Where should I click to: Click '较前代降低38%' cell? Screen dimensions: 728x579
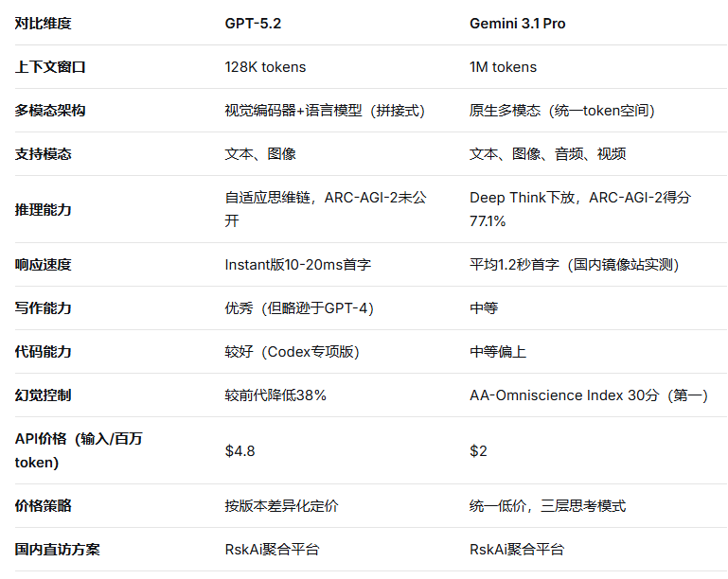pos(275,395)
